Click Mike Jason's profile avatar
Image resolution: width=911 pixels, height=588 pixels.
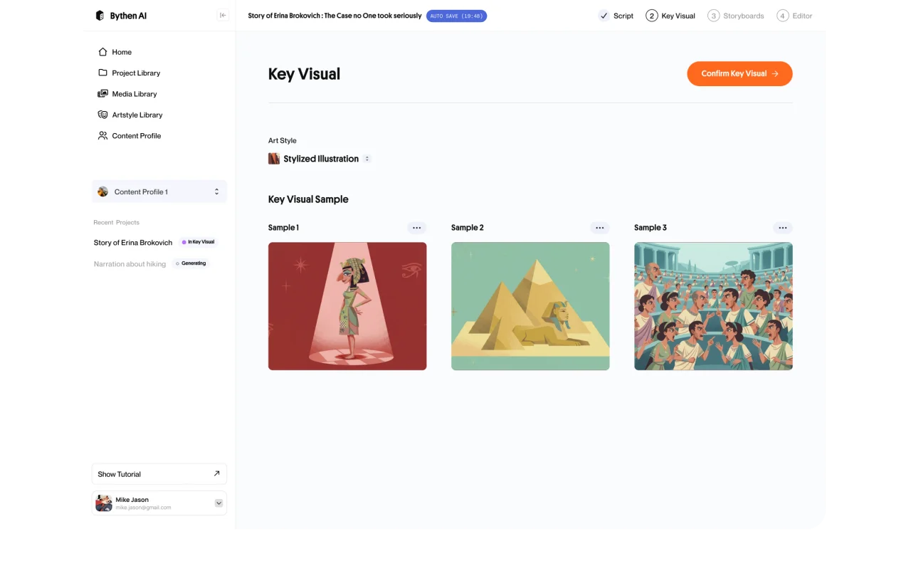(104, 503)
